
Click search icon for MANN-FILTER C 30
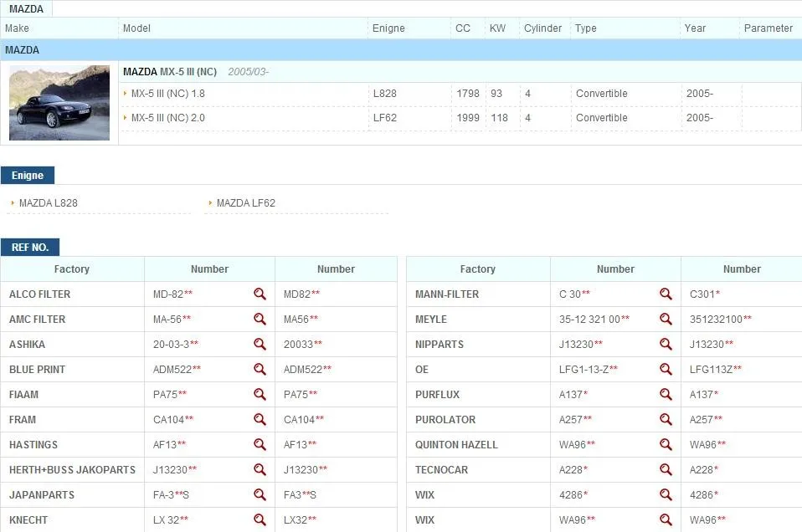tap(666, 294)
